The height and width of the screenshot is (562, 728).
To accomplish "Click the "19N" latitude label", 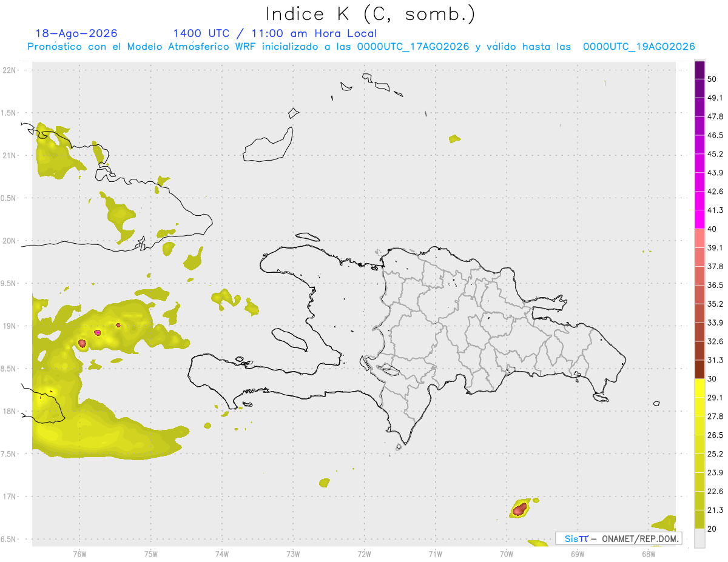I will 10,326.
